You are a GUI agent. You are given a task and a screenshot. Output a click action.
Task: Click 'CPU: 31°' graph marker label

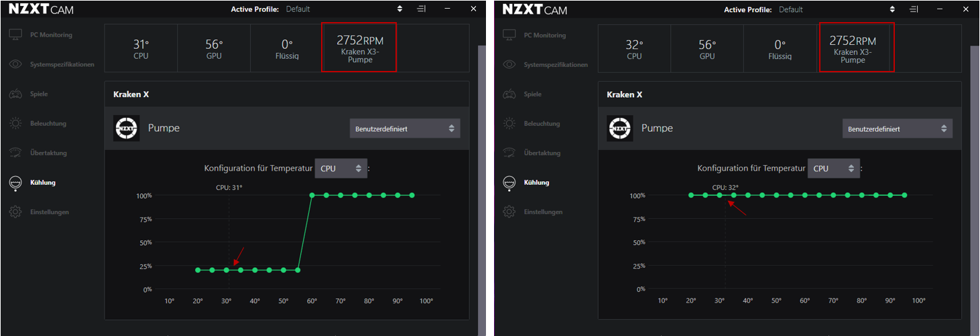click(229, 188)
